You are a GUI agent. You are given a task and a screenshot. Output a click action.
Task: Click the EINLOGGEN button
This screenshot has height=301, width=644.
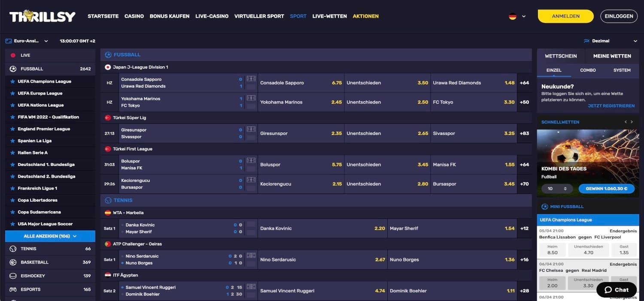point(619,16)
